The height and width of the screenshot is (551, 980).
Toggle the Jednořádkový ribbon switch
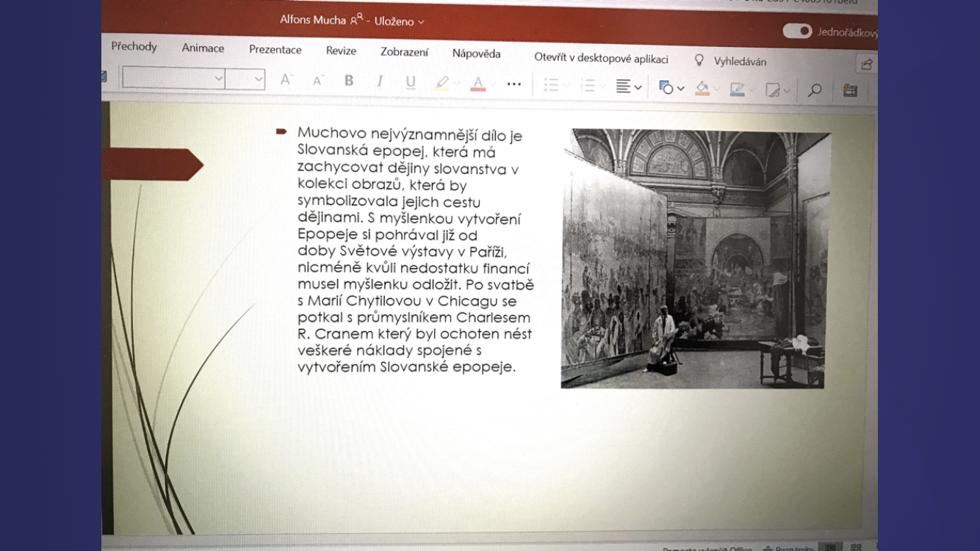tap(797, 31)
